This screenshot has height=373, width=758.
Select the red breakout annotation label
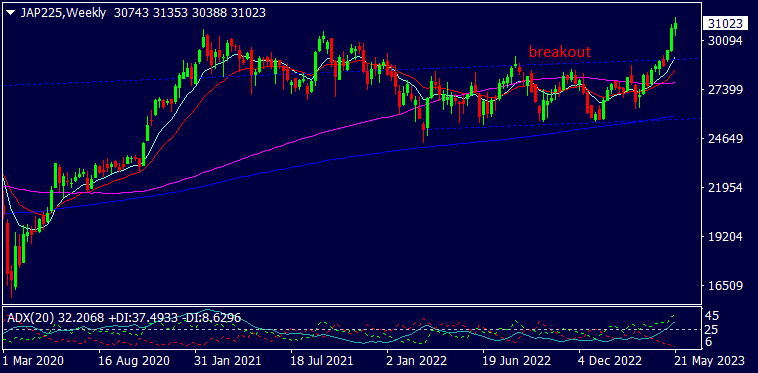coord(559,52)
